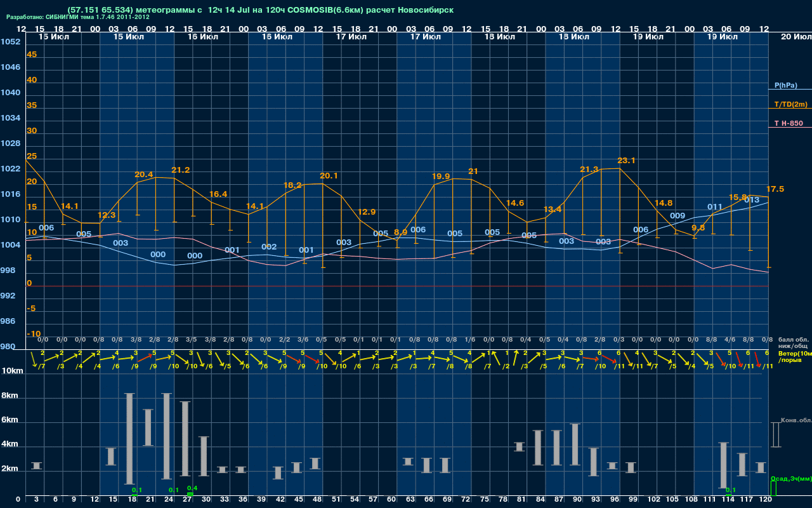The height and width of the screenshot is (508, 812).
Task: Click the 1022 pressure axis label
Action: tap(10, 169)
